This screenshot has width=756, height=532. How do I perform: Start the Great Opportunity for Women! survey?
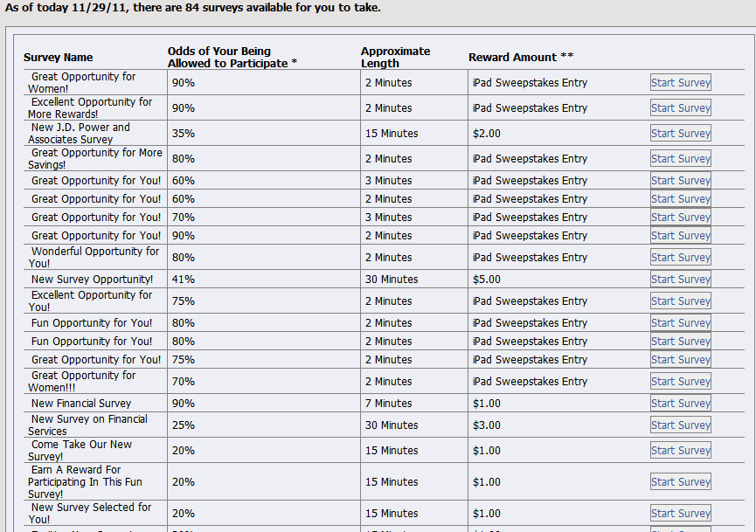[680, 83]
